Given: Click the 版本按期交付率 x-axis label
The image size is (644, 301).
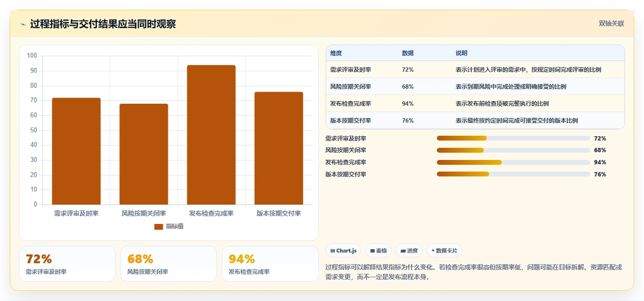Looking at the screenshot, I should pyautogui.click(x=279, y=213).
